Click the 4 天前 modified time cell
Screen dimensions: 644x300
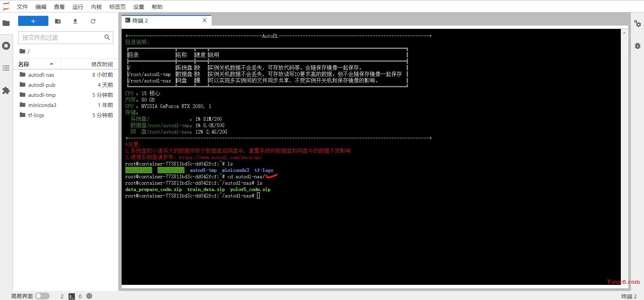tap(105, 85)
